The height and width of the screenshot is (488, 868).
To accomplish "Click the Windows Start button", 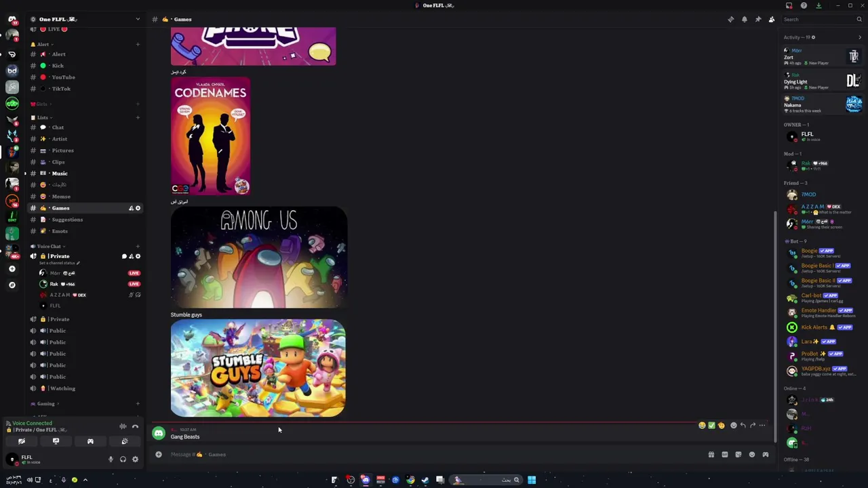I will 532,480.
